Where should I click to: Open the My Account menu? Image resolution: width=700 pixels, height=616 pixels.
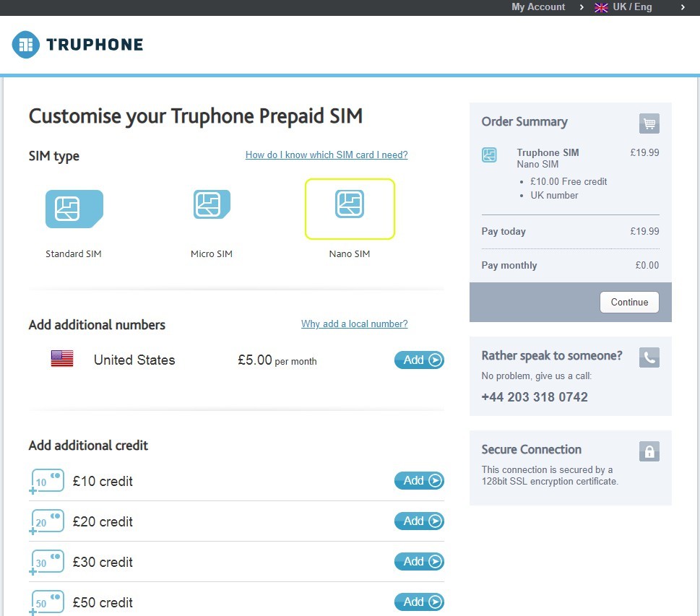pos(538,7)
